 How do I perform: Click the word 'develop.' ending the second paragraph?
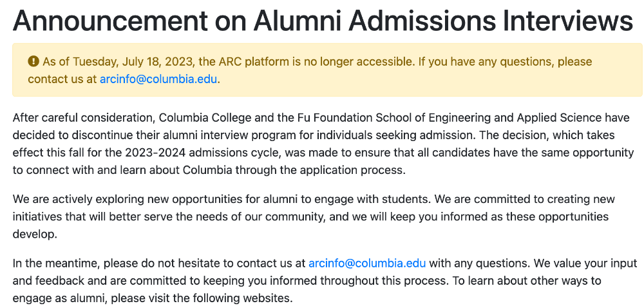point(35,234)
